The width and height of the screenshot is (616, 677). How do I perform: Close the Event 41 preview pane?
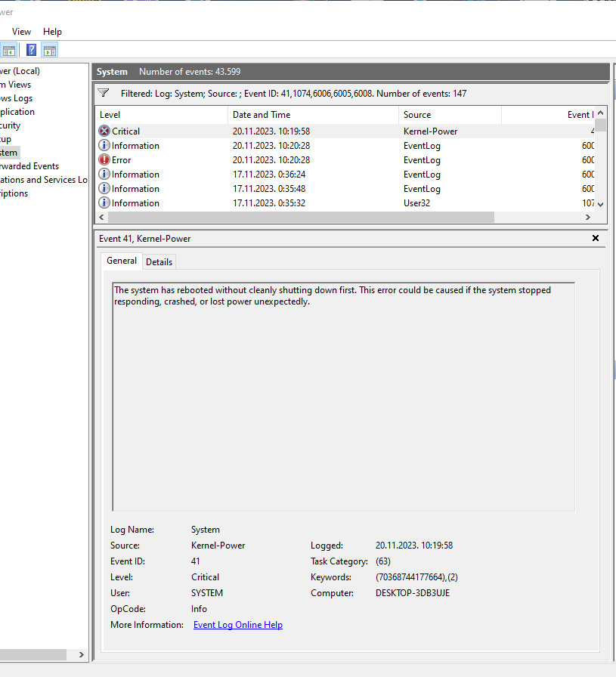pos(596,238)
